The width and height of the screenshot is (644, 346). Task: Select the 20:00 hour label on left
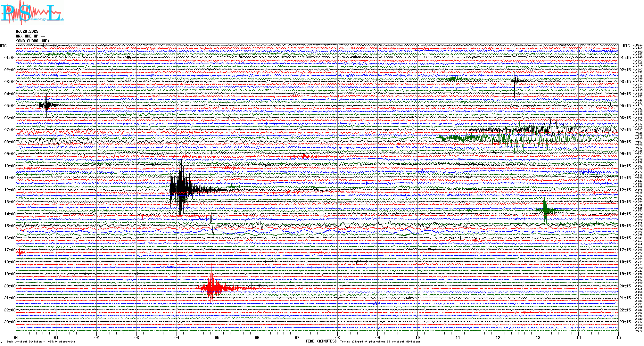click(10, 286)
